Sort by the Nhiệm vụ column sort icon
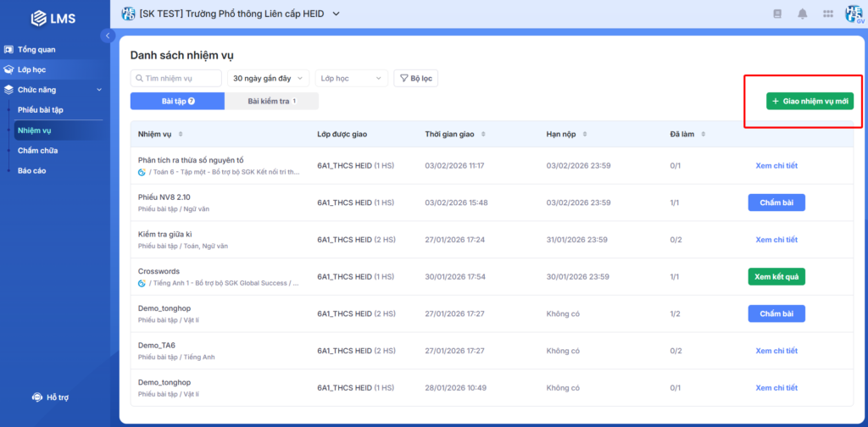868x427 pixels. [181, 134]
